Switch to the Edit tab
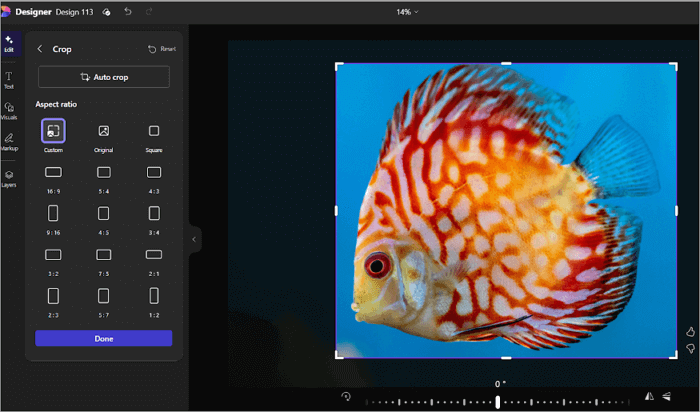 (9, 44)
